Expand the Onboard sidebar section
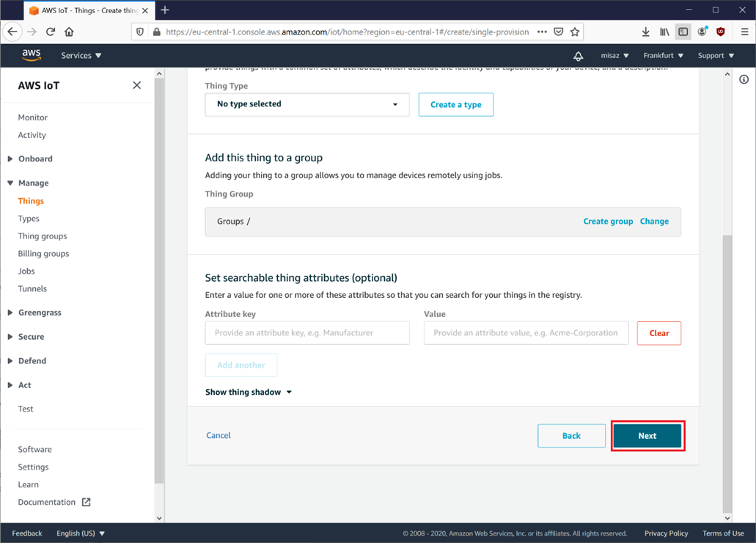Screen dimensions: 756x543 pyautogui.click(x=30, y=158)
